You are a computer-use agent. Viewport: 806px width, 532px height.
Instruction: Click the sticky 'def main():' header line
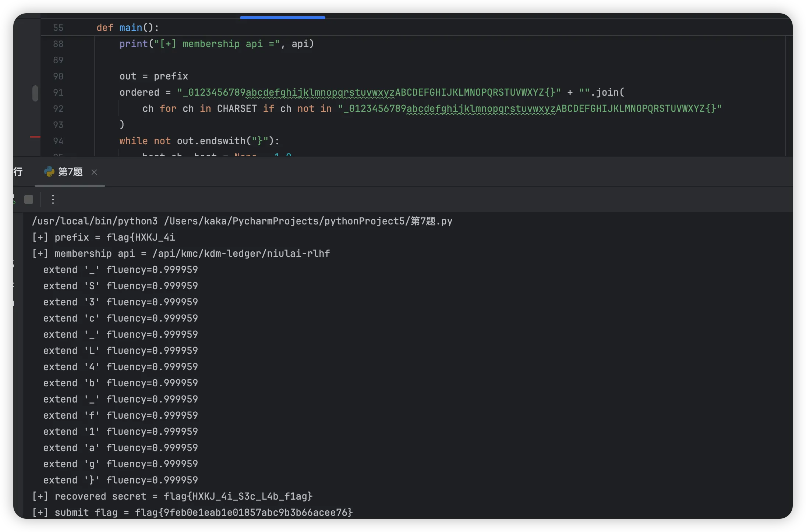(127, 28)
